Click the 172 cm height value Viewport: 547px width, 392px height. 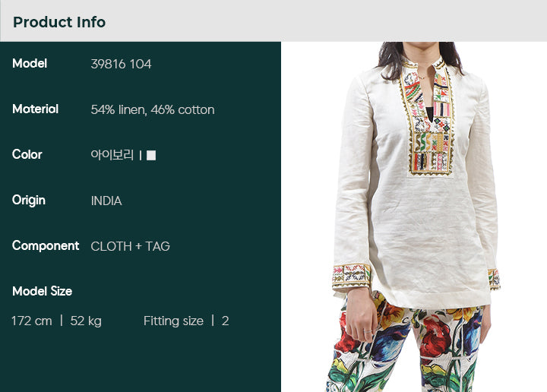(x=32, y=321)
